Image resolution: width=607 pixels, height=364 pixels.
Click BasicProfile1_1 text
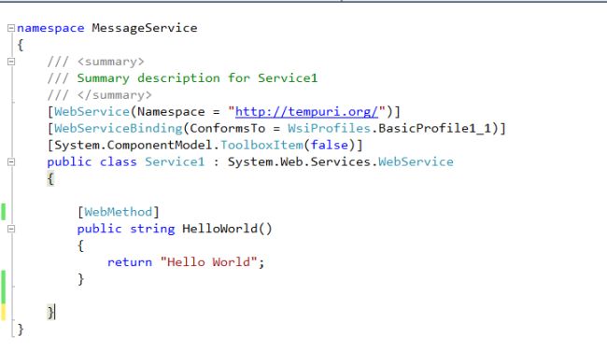434,129
